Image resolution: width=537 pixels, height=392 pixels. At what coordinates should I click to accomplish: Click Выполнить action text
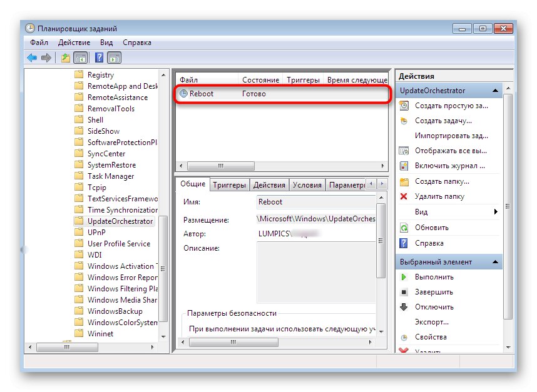click(x=434, y=277)
